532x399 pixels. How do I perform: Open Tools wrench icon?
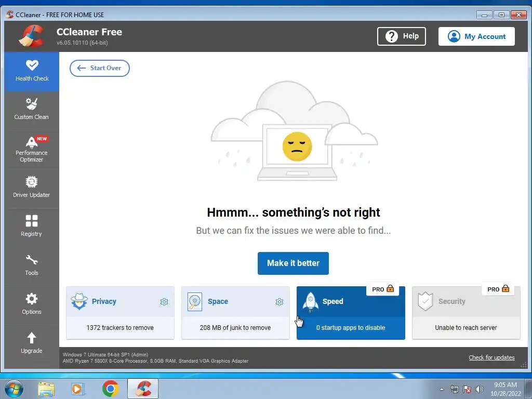tap(32, 260)
